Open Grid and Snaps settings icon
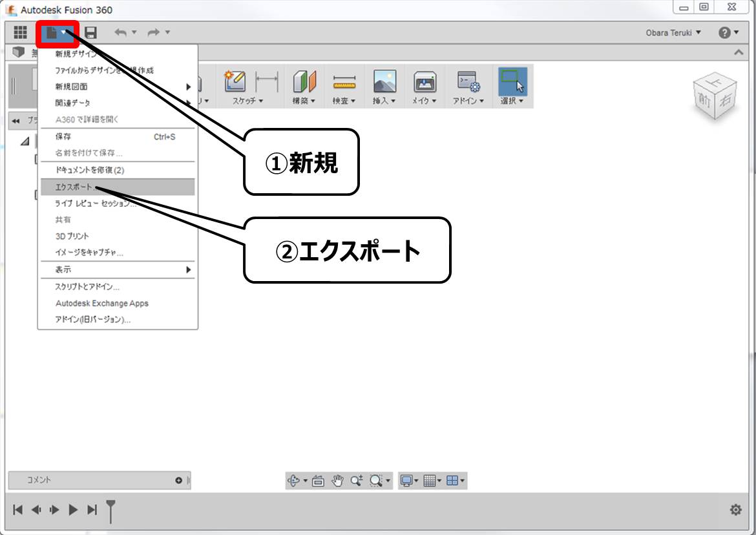 click(430, 481)
